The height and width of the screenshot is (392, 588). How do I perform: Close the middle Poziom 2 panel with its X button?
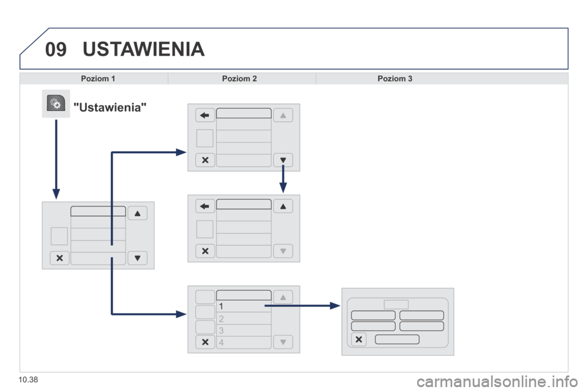tap(205, 251)
